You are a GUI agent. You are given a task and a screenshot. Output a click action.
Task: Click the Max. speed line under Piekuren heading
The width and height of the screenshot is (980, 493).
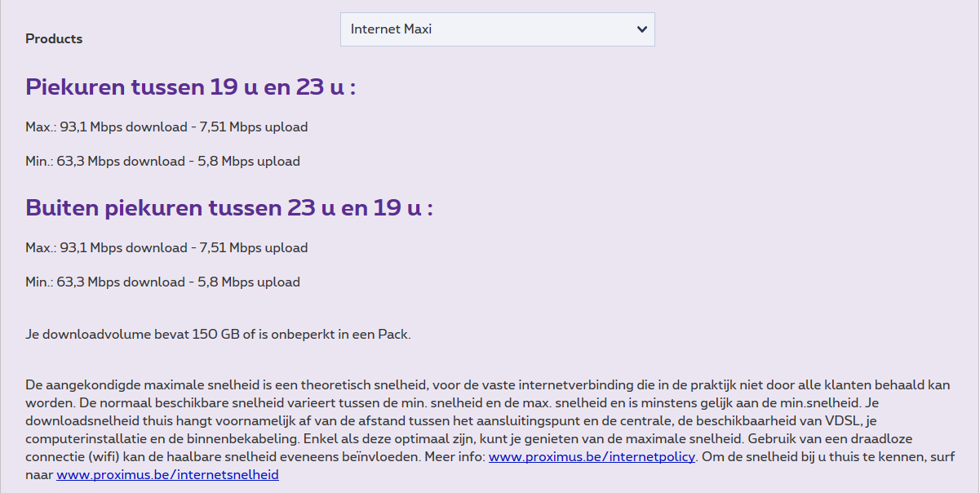[x=166, y=127]
